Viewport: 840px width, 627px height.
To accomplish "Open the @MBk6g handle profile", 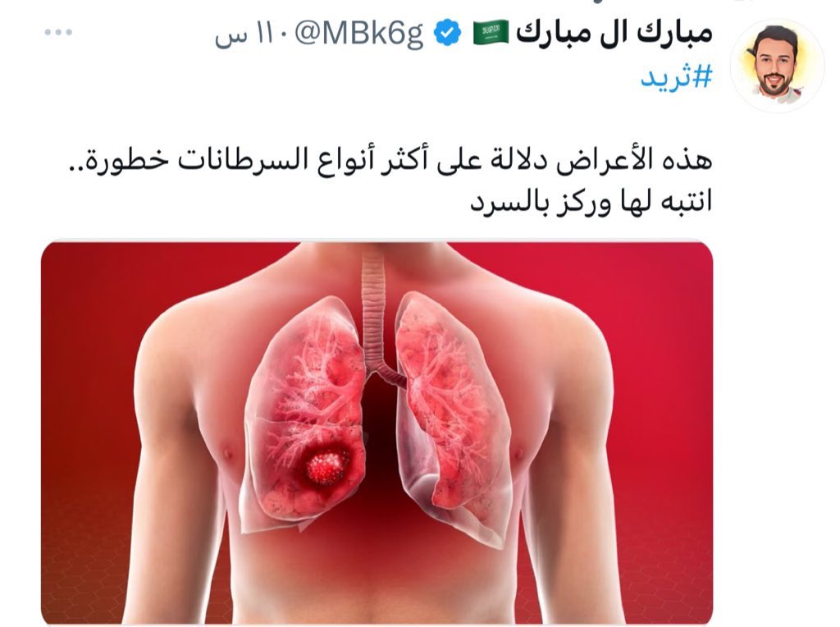I will click(x=358, y=34).
